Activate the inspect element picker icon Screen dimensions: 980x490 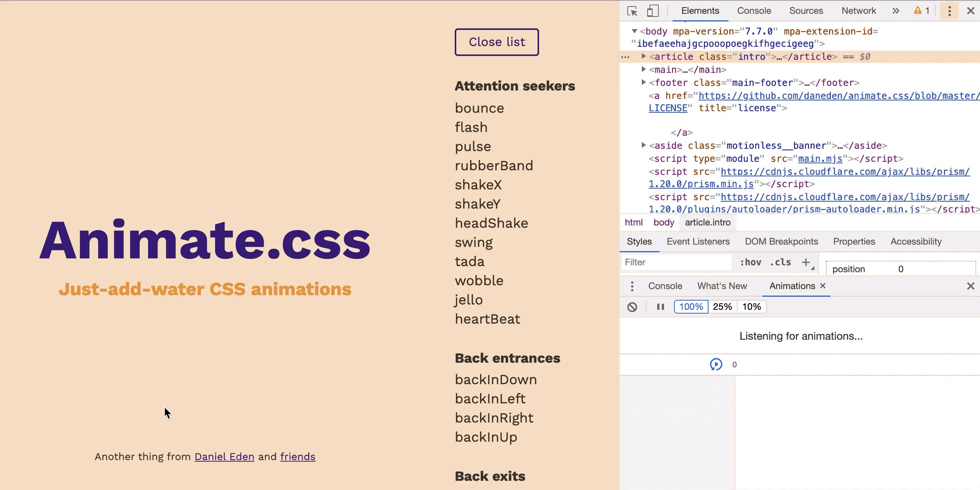pyautogui.click(x=632, y=11)
